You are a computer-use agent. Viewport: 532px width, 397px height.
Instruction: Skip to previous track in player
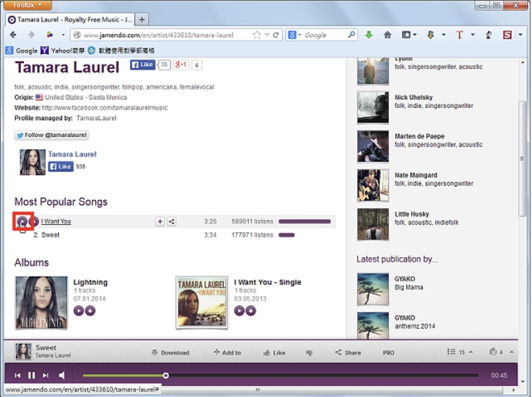(x=18, y=376)
